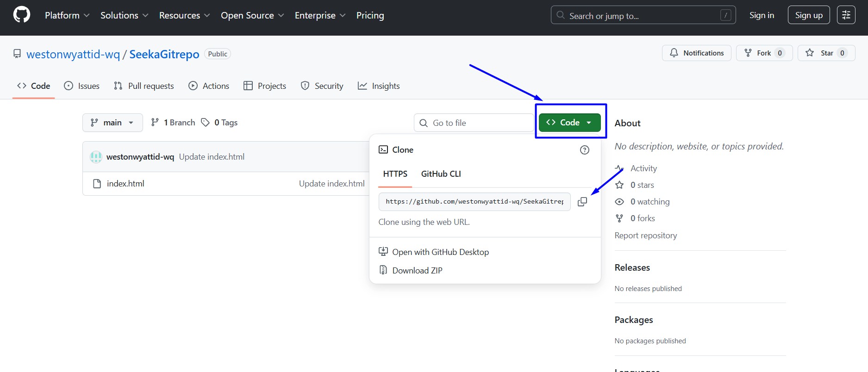The height and width of the screenshot is (372, 868).
Task: Open the global navigation icon beside Sign up
Action: (x=846, y=15)
